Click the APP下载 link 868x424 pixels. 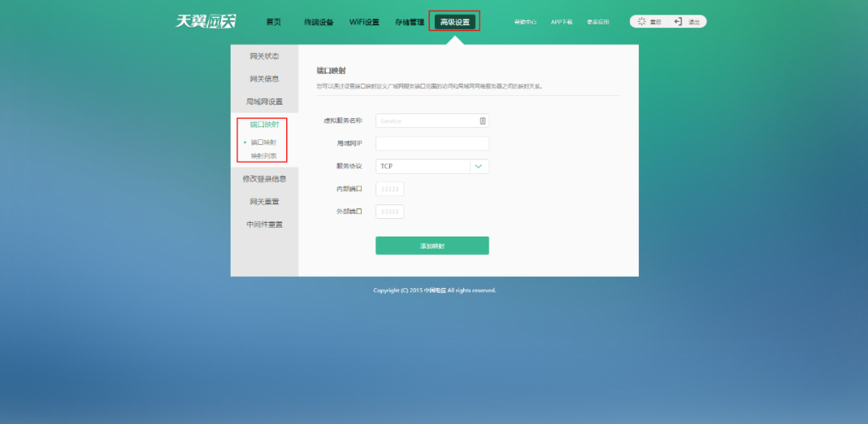[562, 22]
